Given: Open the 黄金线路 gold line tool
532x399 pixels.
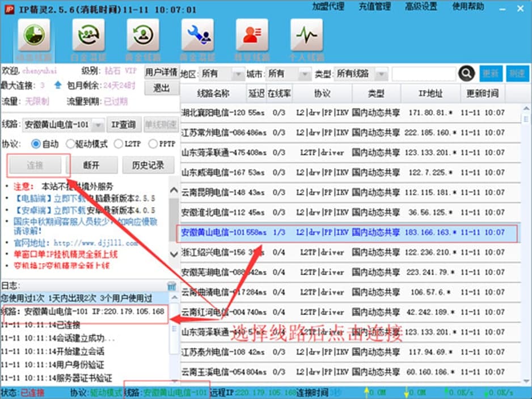Looking at the screenshot, I should (143, 37).
